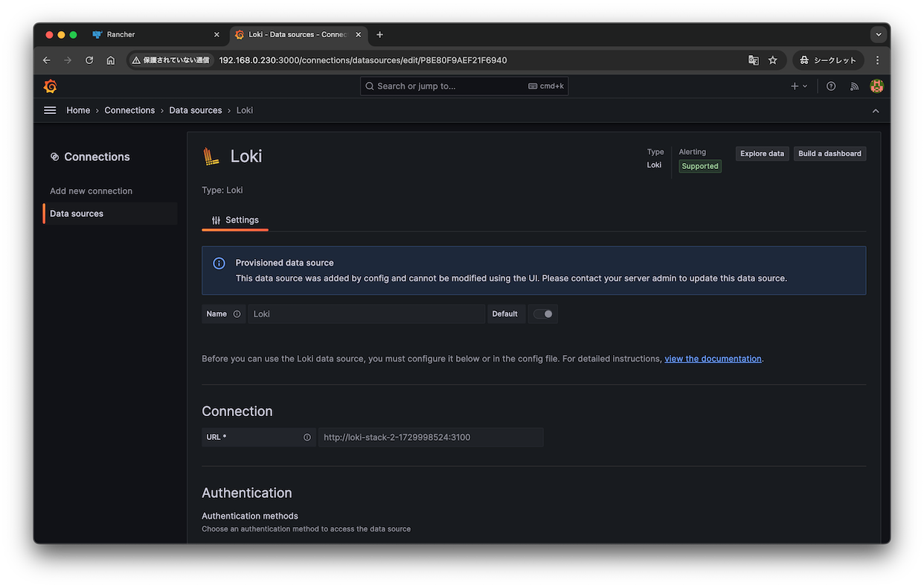Viewport: 924px width, 588px height.
Task: Click the connection URL input field
Action: [431, 438]
